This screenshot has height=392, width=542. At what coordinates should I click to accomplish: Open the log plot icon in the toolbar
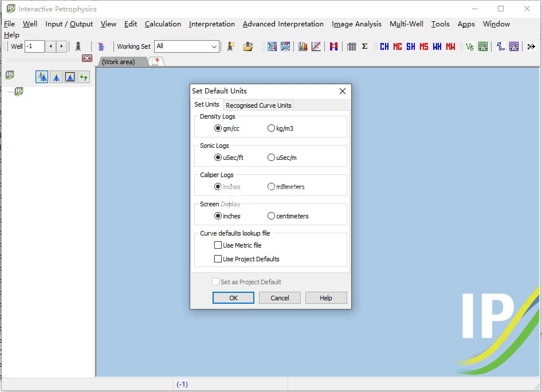[x=272, y=46]
